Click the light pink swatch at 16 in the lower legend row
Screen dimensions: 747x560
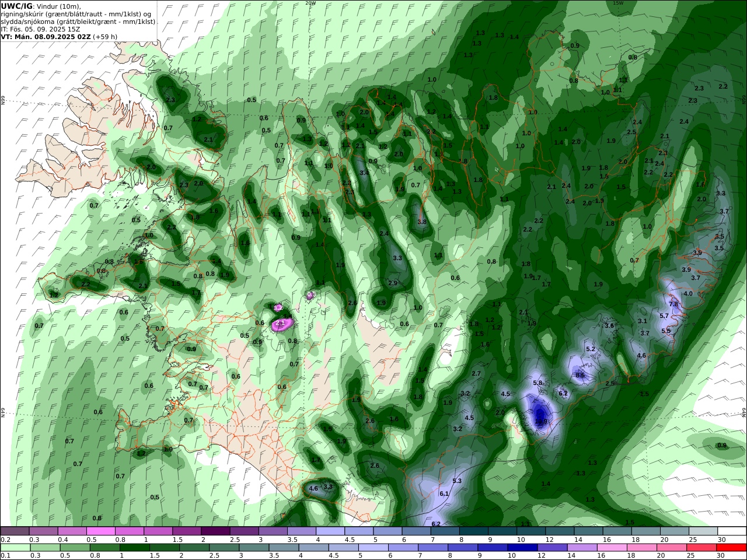point(612,547)
